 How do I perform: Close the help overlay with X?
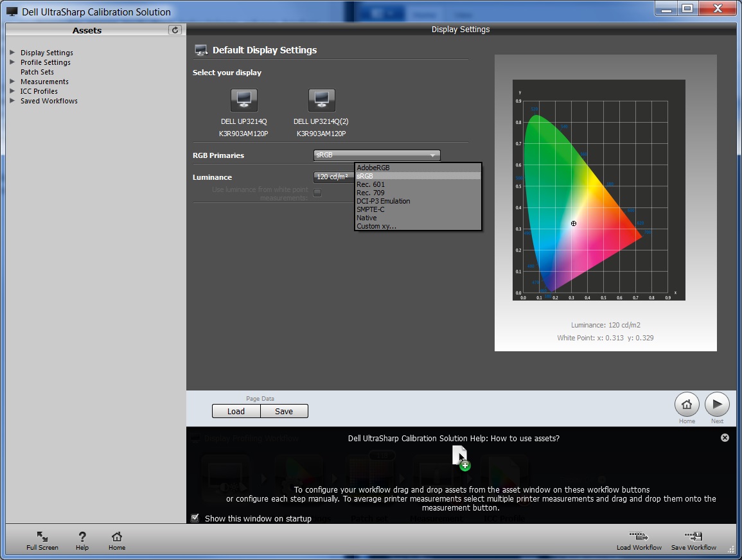click(725, 437)
